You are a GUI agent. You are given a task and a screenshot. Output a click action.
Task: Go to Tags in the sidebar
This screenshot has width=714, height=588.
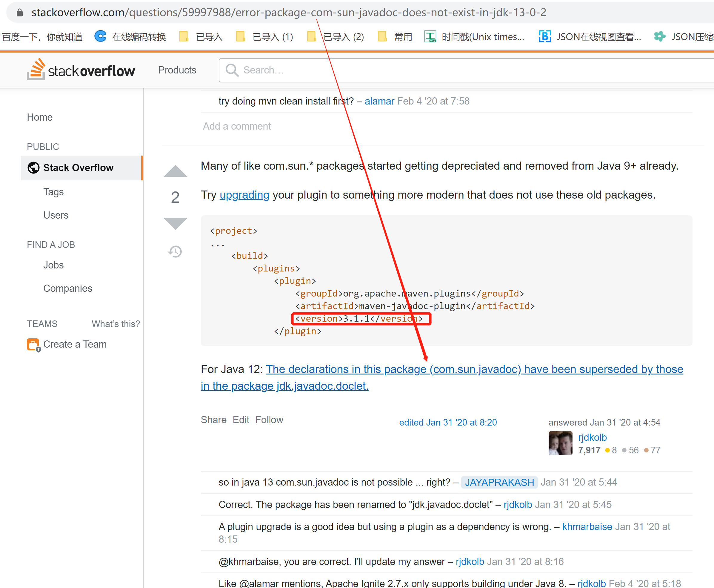pos(53,192)
